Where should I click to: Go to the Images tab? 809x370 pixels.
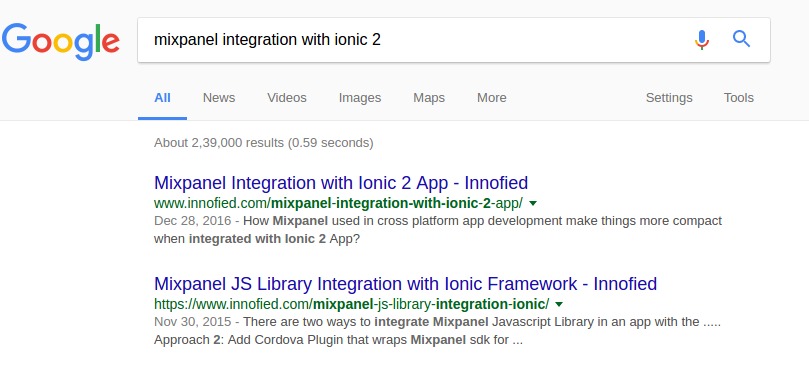pyautogui.click(x=360, y=98)
